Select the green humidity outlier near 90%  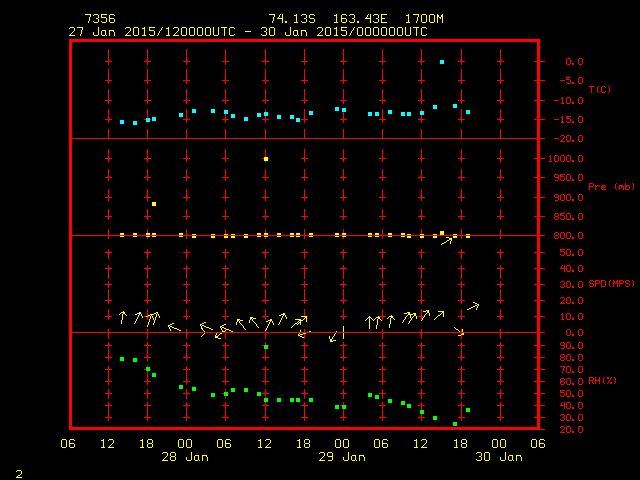click(x=266, y=347)
